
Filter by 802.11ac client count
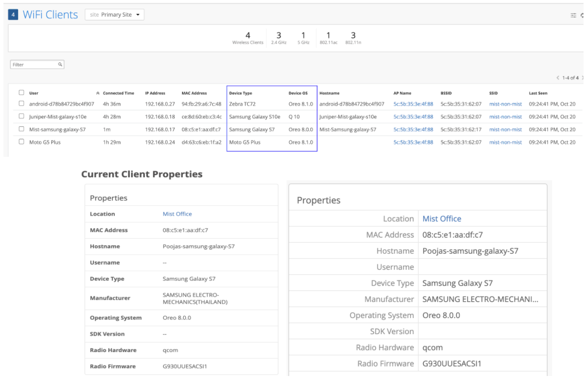[328, 38]
